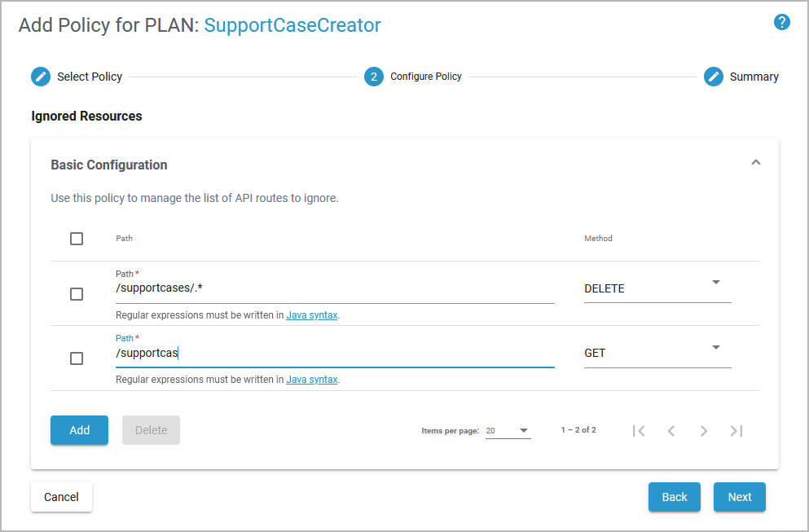Jump to last page of results
This screenshot has height=532, width=809.
click(736, 431)
